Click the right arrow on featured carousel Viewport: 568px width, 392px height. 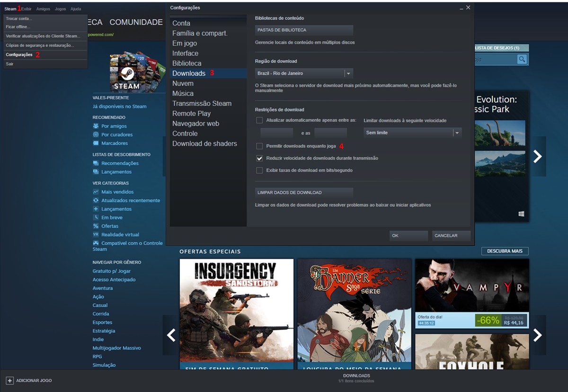click(538, 157)
